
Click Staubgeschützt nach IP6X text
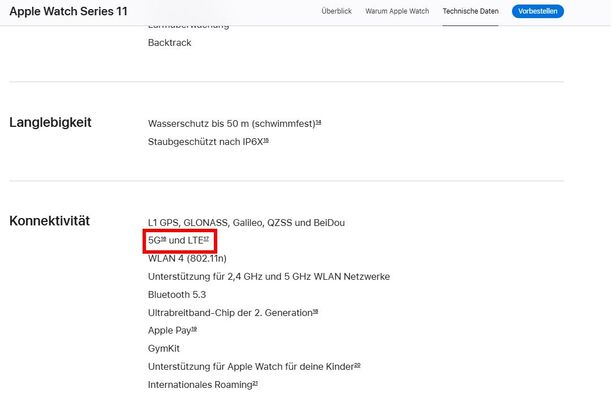click(x=205, y=142)
